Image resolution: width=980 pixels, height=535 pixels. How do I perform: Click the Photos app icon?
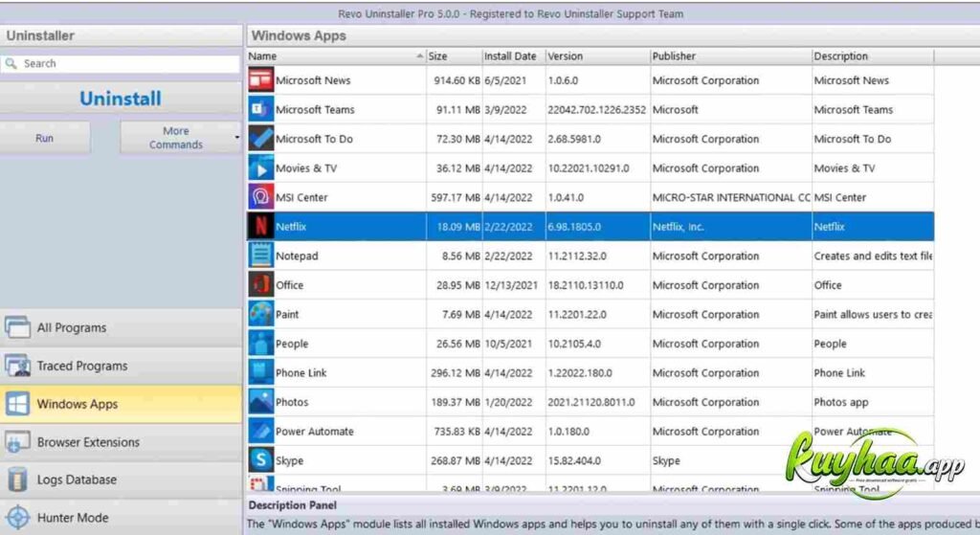[x=260, y=402]
